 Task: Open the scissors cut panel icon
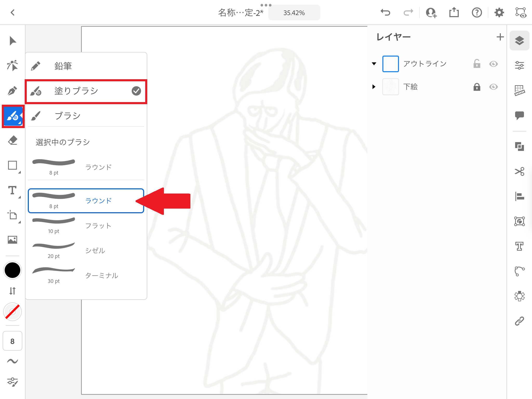[x=520, y=171]
